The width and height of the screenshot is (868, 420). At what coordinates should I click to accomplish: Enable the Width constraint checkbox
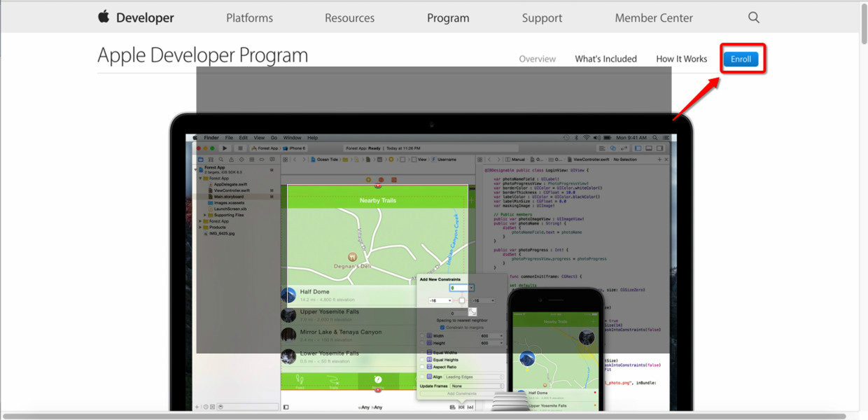point(422,336)
